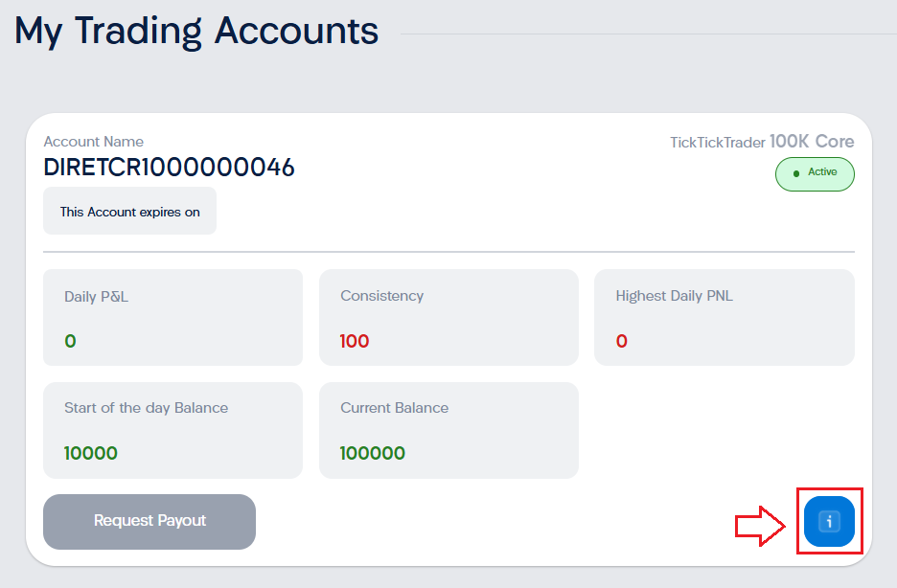Click the red arrow pointing to info
This screenshot has height=588, width=897.
pos(760,526)
